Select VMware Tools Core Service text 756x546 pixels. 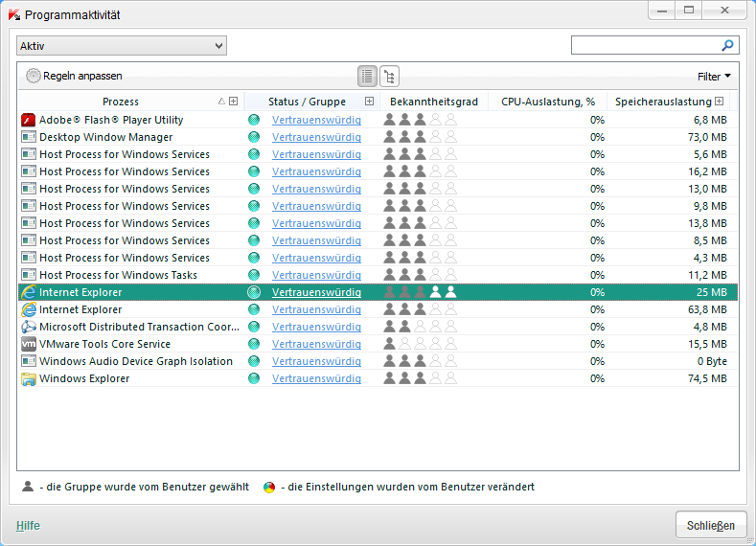104,344
